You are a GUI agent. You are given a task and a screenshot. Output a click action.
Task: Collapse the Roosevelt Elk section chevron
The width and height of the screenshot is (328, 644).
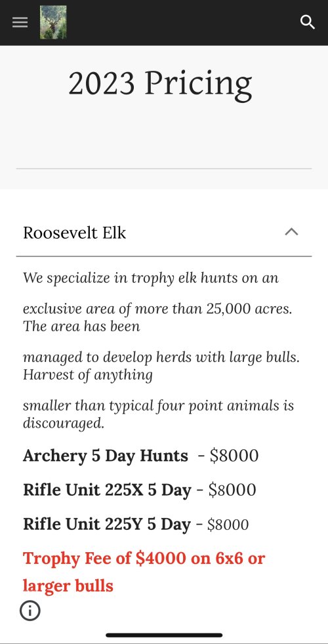click(291, 232)
